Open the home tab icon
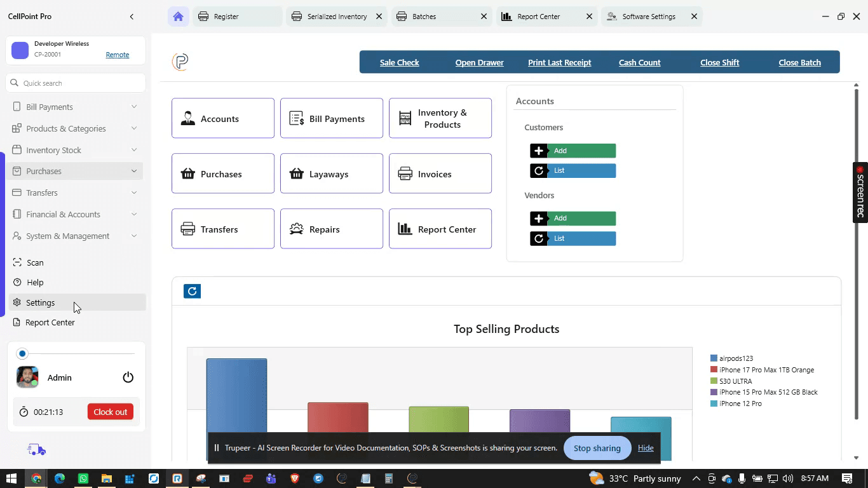Screen dimensions: 868x488 coord(178,17)
